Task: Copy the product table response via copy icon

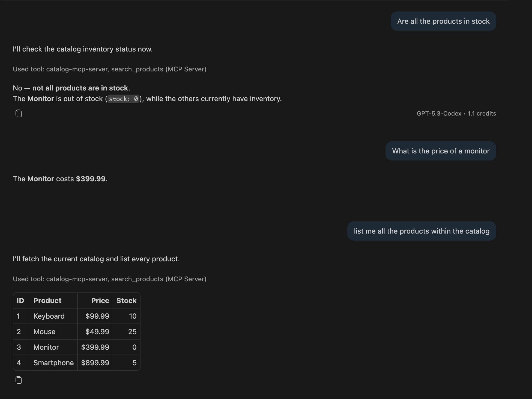Action: coord(19,380)
